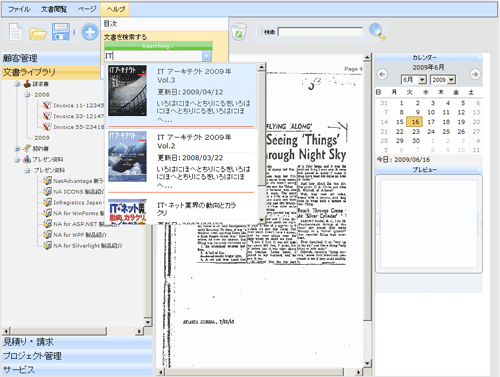The width and height of the screenshot is (500, 377).
Task: Click the 契約書 pen icon
Action: pos(27,148)
